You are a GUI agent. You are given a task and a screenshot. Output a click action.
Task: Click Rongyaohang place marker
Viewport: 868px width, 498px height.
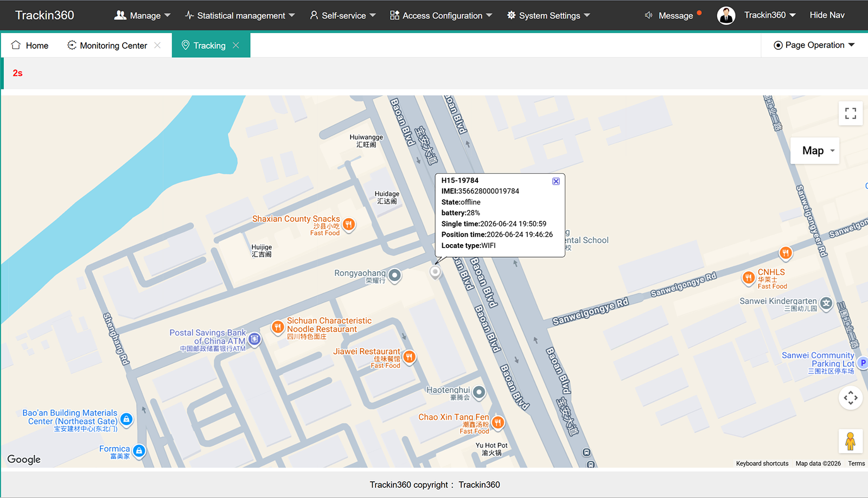pyautogui.click(x=395, y=276)
